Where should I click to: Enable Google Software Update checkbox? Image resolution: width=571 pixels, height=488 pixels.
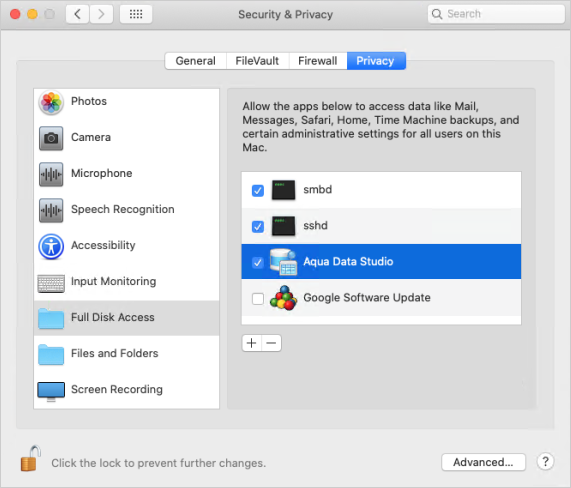tap(258, 299)
